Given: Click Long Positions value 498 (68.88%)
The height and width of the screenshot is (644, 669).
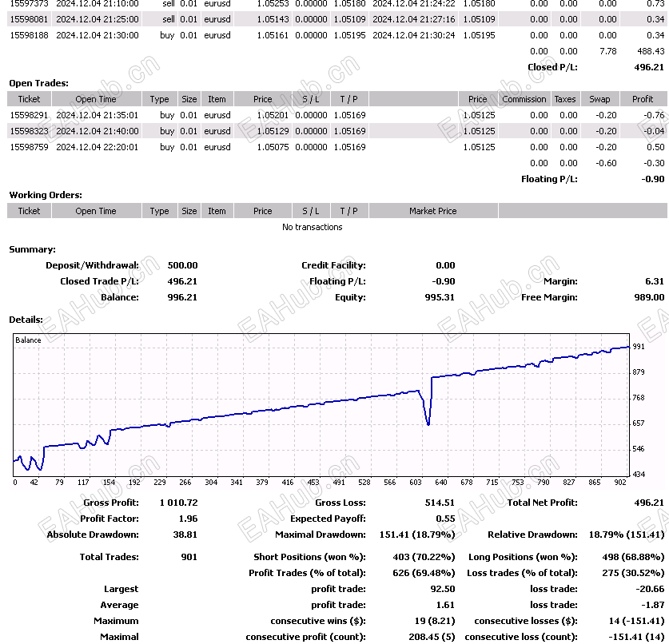Looking at the screenshot, I should pyautogui.click(x=633, y=557).
